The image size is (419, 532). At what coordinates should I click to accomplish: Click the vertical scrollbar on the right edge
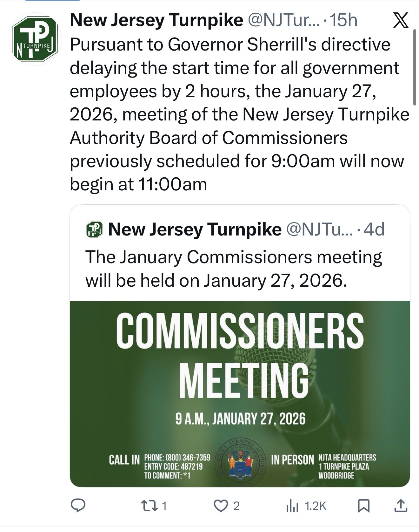415,67
